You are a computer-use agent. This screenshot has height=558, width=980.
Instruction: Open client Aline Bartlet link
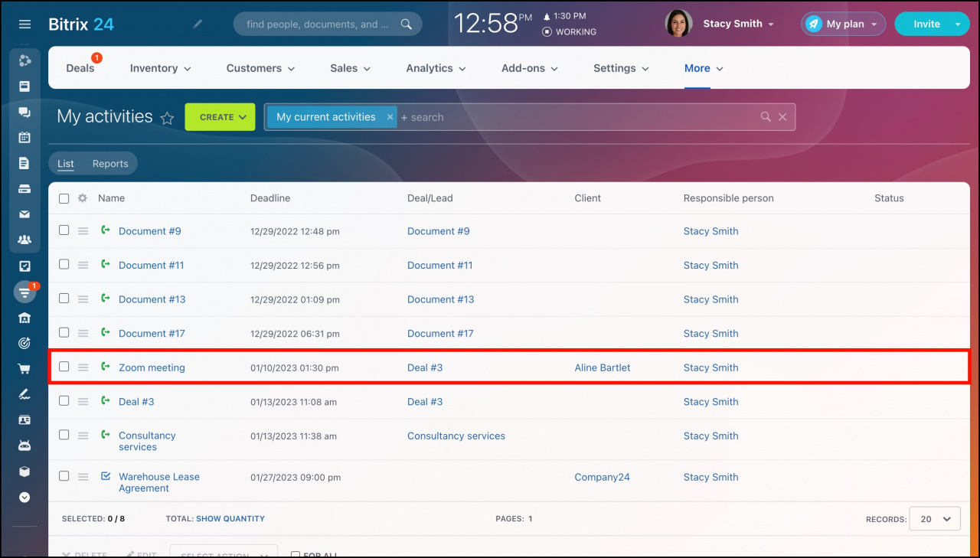603,367
